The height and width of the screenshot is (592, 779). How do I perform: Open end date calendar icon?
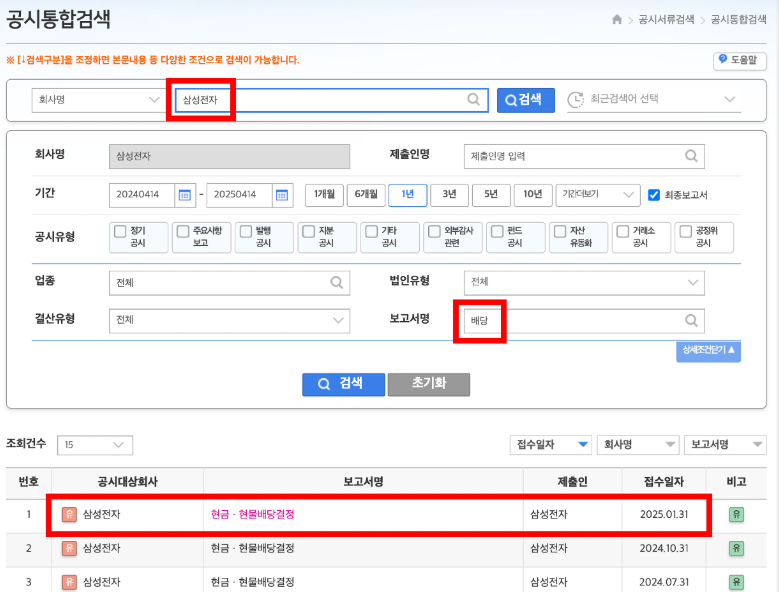pos(282,195)
